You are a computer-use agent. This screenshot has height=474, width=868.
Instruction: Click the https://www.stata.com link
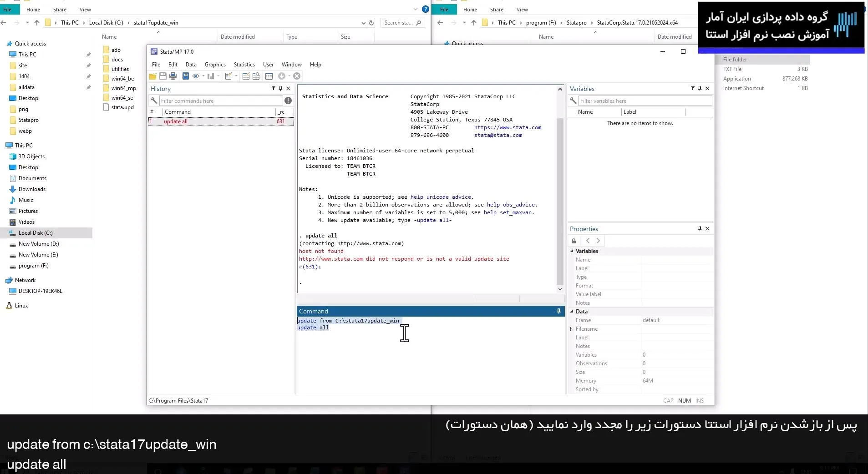tap(508, 127)
